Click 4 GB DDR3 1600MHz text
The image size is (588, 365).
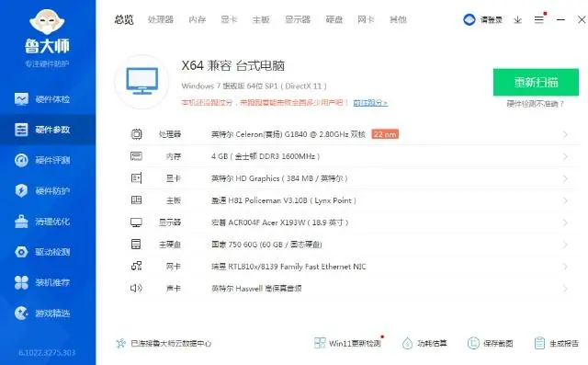[266, 156]
